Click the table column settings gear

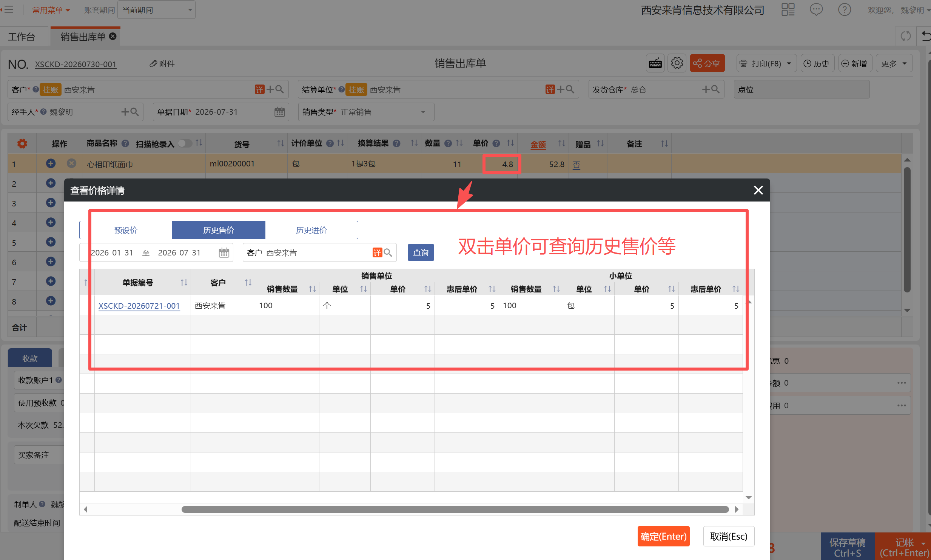click(x=22, y=143)
